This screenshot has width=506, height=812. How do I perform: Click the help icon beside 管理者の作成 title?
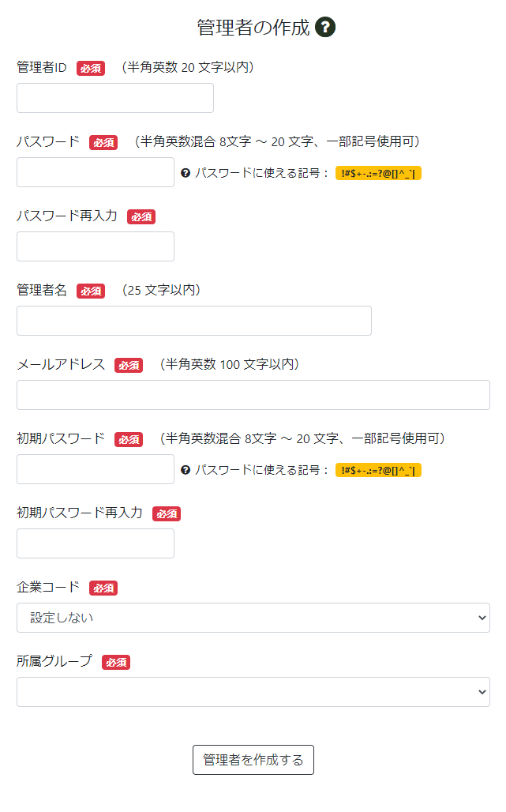pos(325,28)
